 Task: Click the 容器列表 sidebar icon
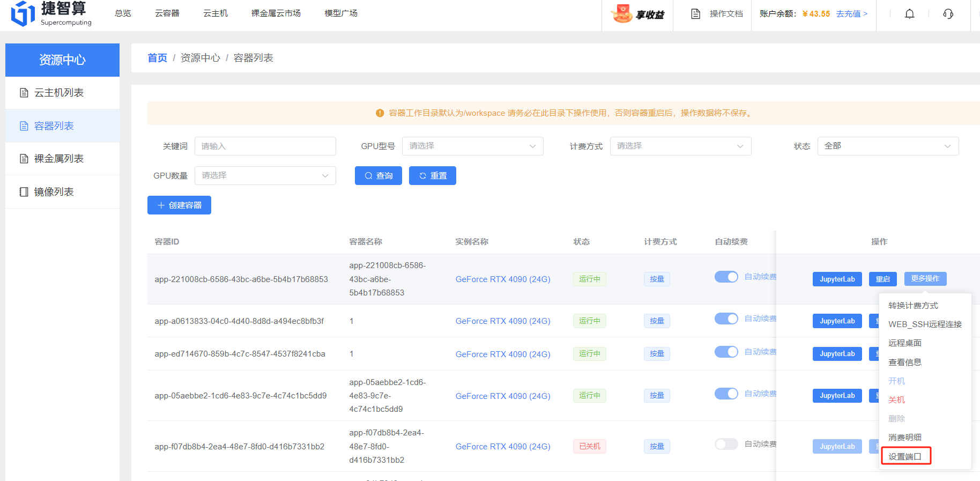[x=24, y=126]
